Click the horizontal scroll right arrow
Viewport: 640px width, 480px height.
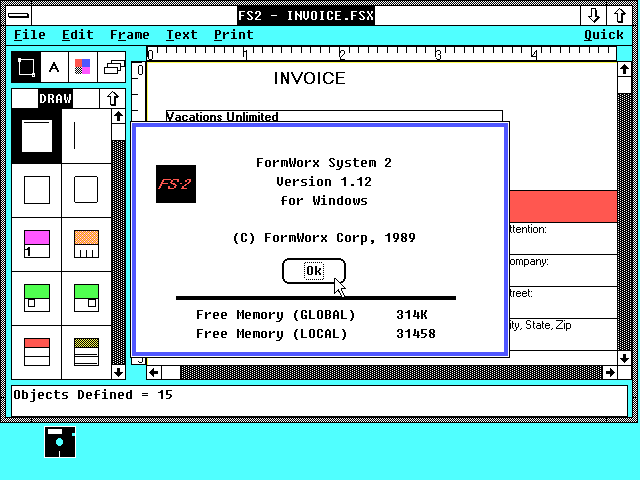(x=610, y=372)
